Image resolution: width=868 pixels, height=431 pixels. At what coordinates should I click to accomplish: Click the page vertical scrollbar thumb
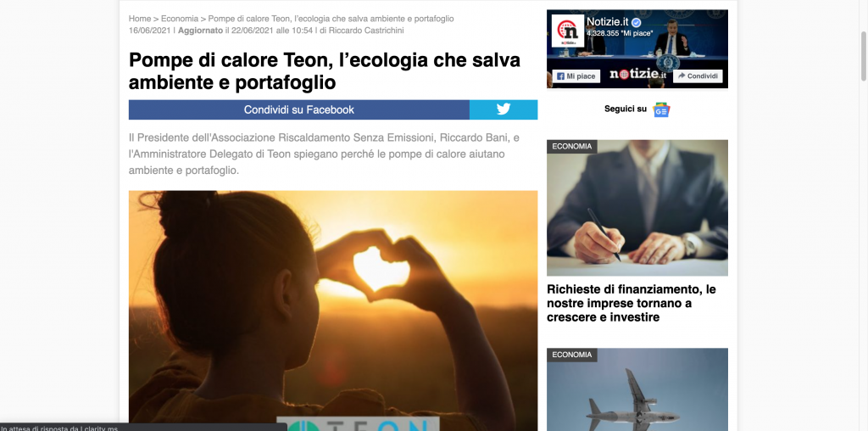tap(864, 55)
